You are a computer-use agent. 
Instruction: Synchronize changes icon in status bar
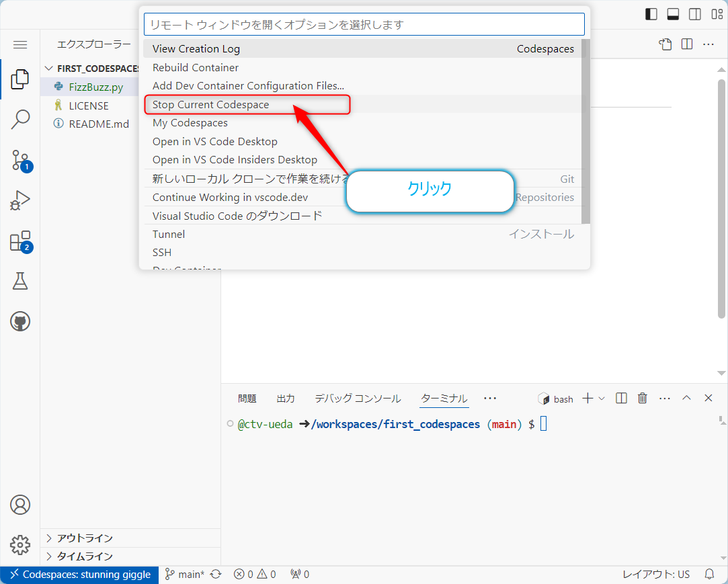pyautogui.click(x=216, y=575)
